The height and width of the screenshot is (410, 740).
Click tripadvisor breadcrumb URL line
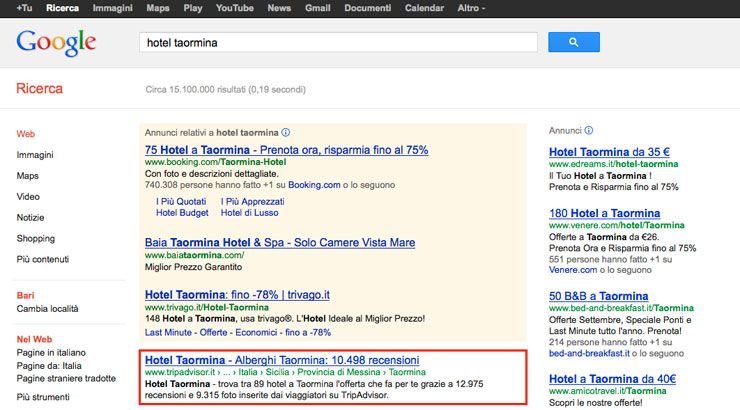click(x=285, y=372)
